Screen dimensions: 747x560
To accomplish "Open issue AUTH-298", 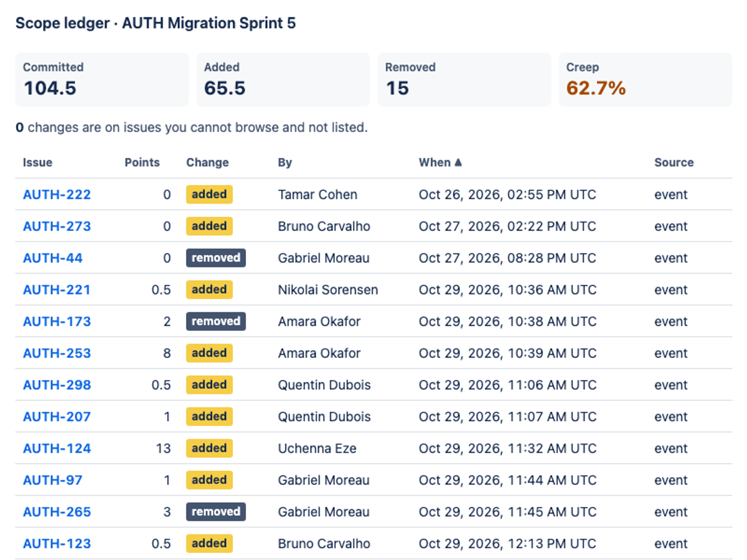I will coord(57,385).
